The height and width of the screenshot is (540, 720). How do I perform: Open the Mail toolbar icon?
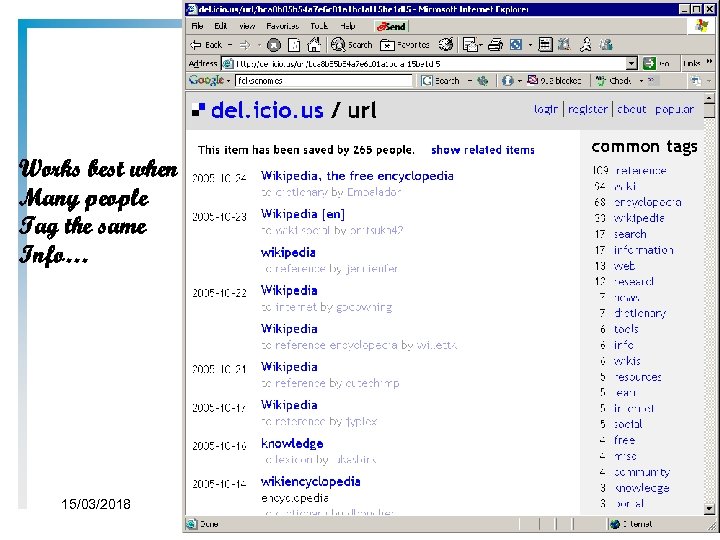tap(470, 45)
